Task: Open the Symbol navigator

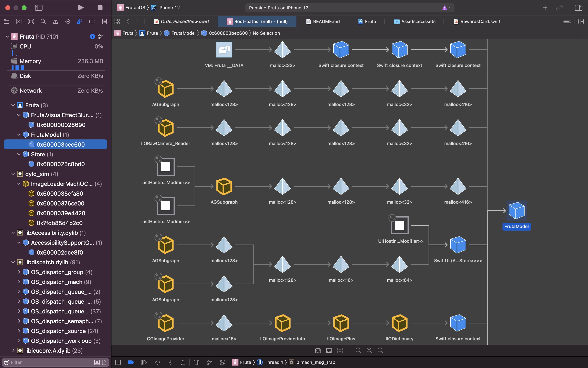Action: click(x=31, y=21)
